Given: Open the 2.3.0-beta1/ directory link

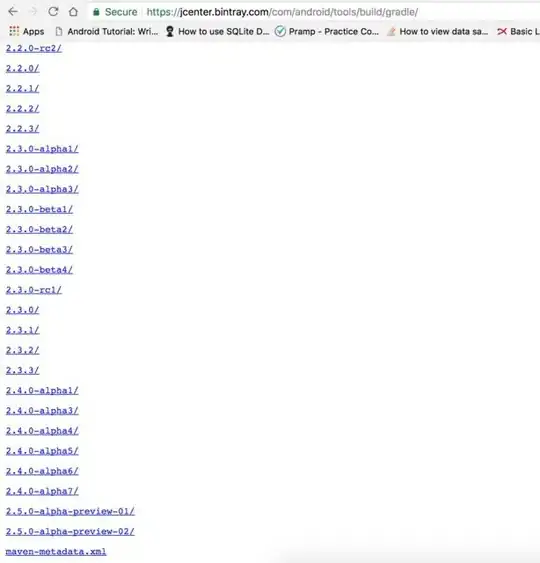Looking at the screenshot, I should point(39,209).
